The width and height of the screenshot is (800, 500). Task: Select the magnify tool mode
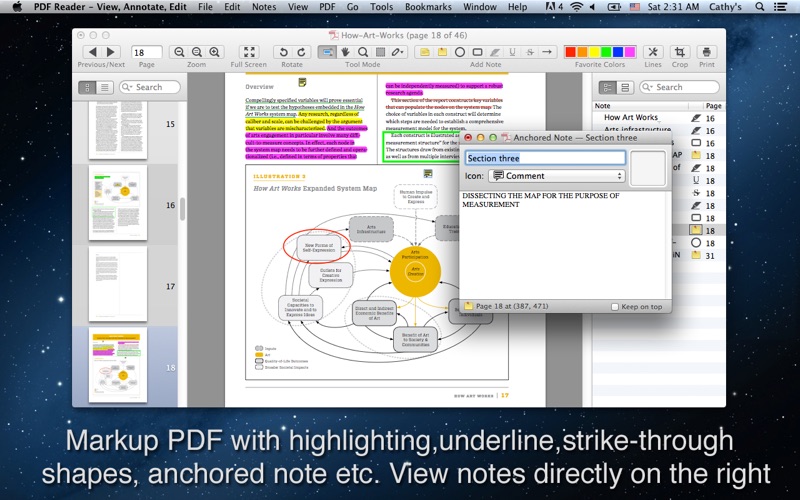363,52
